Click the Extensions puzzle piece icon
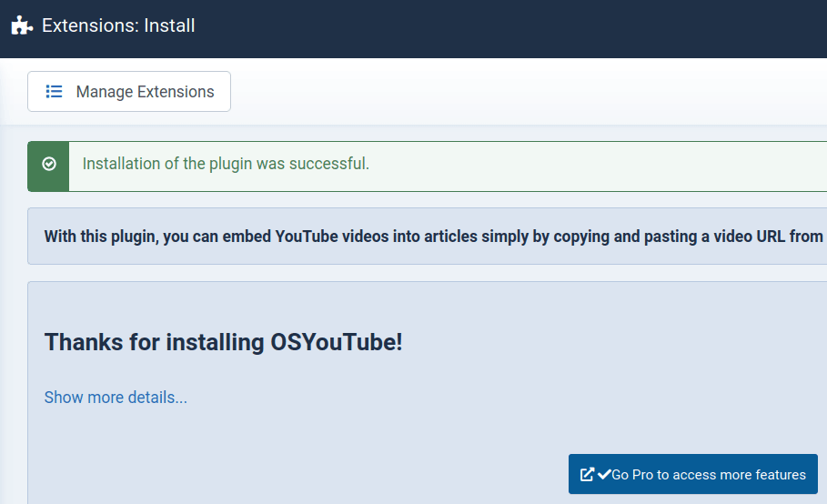 (22, 25)
